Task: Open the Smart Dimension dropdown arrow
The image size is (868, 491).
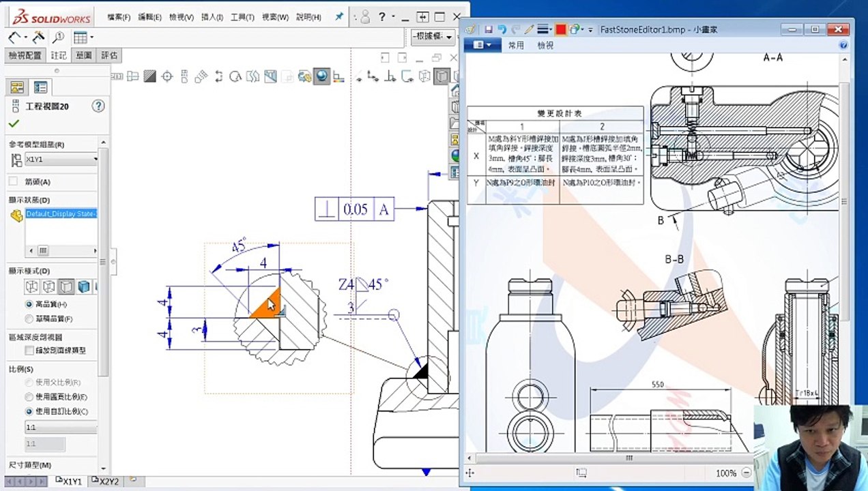Action: (x=25, y=37)
